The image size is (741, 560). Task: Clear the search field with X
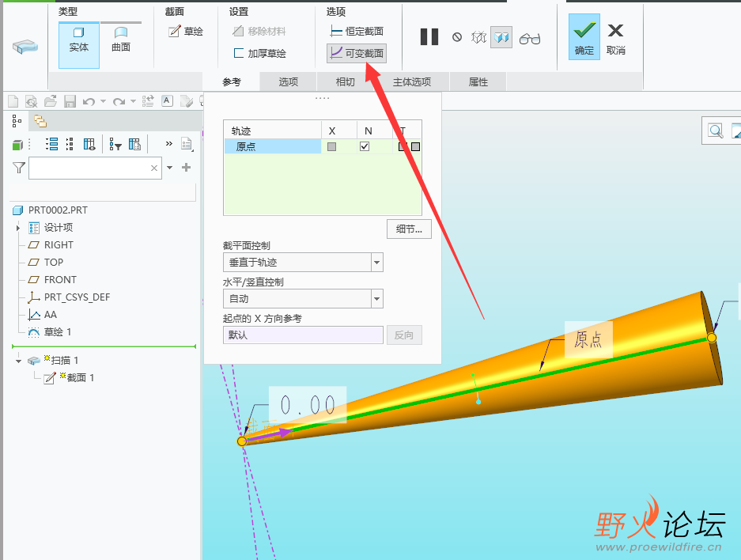154,168
